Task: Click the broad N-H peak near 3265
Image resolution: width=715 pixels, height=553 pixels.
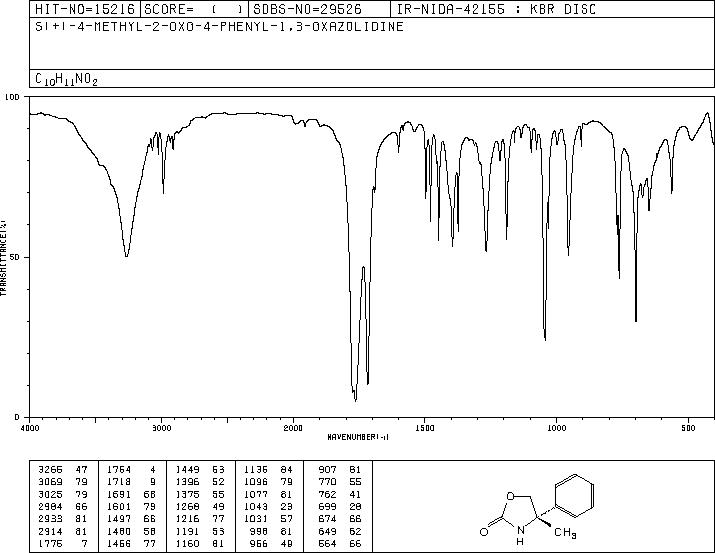Action: point(126,254)
